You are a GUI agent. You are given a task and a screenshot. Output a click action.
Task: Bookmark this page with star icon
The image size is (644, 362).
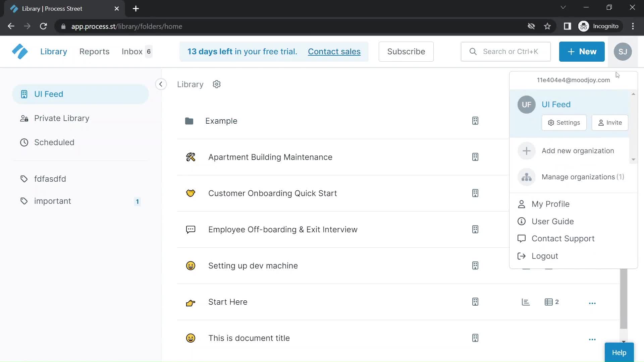tap(547, 26)
